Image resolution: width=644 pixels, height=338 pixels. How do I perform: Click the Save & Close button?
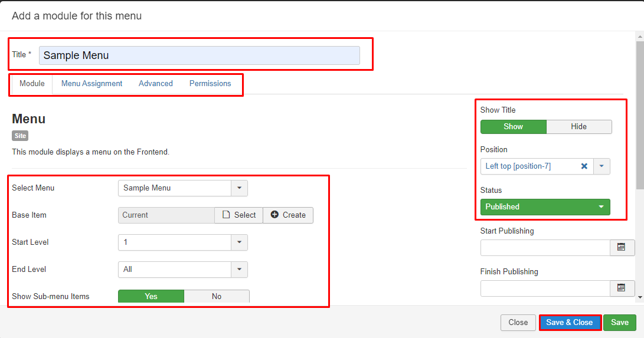tap(570, 323)
